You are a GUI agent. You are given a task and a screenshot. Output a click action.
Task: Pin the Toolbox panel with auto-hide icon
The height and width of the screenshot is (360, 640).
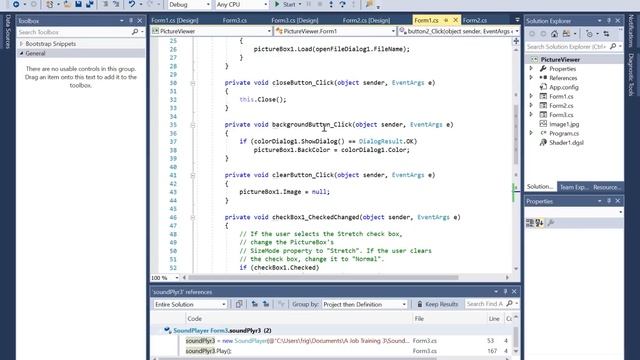point(131,20)
